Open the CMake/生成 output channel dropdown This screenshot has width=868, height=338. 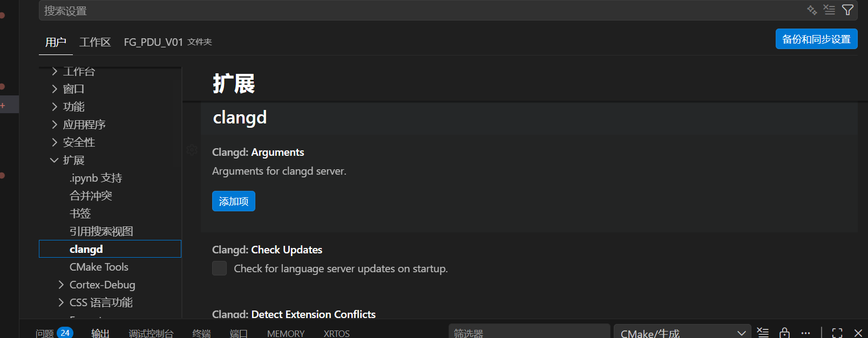coord(682,333)
